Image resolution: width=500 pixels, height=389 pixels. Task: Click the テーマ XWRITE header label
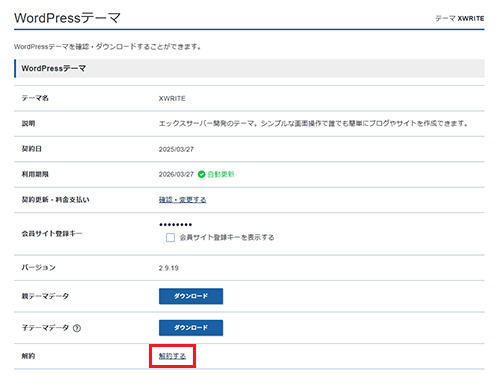[460, 18]
